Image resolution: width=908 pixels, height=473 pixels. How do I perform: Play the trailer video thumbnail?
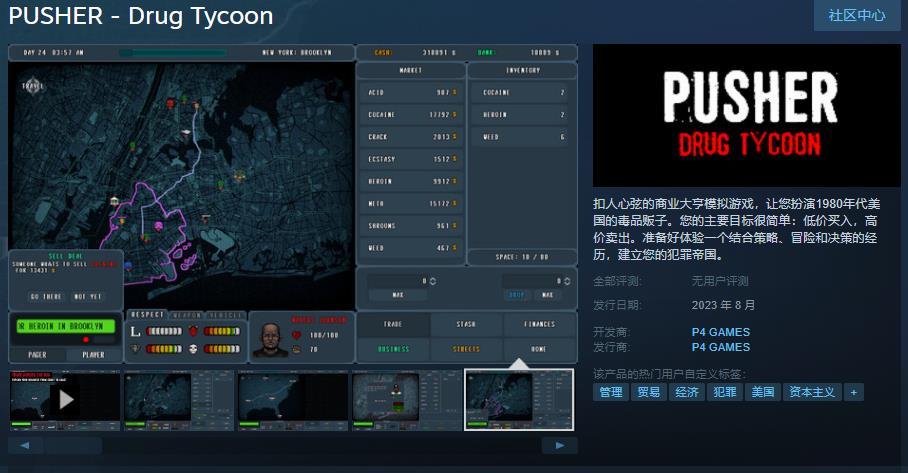(x=65, y=400)
